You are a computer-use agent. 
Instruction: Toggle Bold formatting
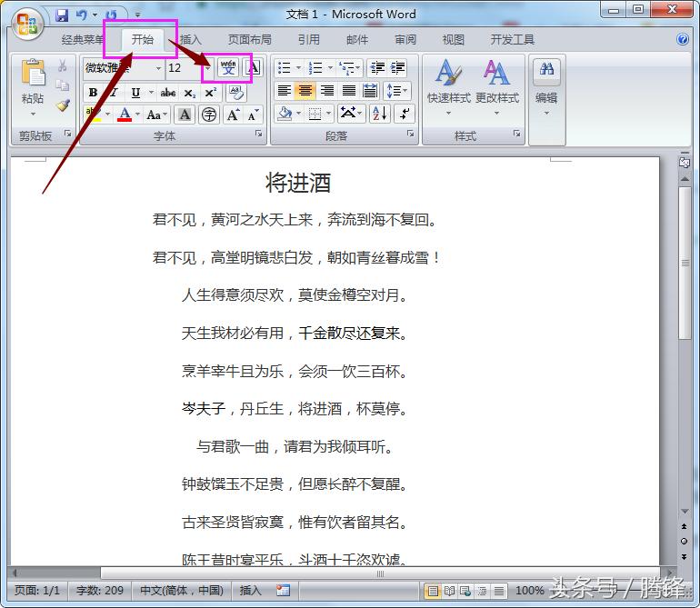pyautogui.click(x=93, y=93)
